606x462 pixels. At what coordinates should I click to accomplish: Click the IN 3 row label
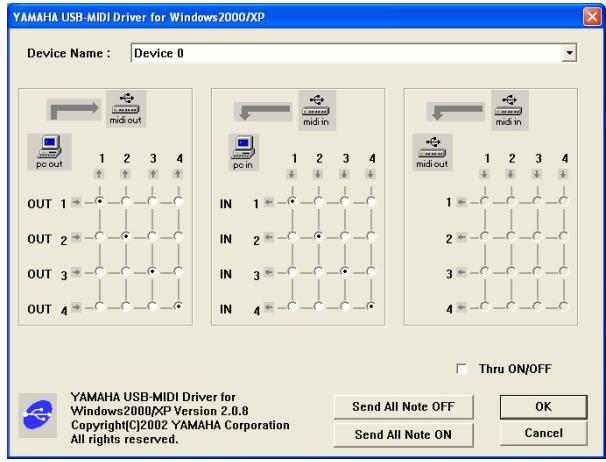click(x=240, y=274)
